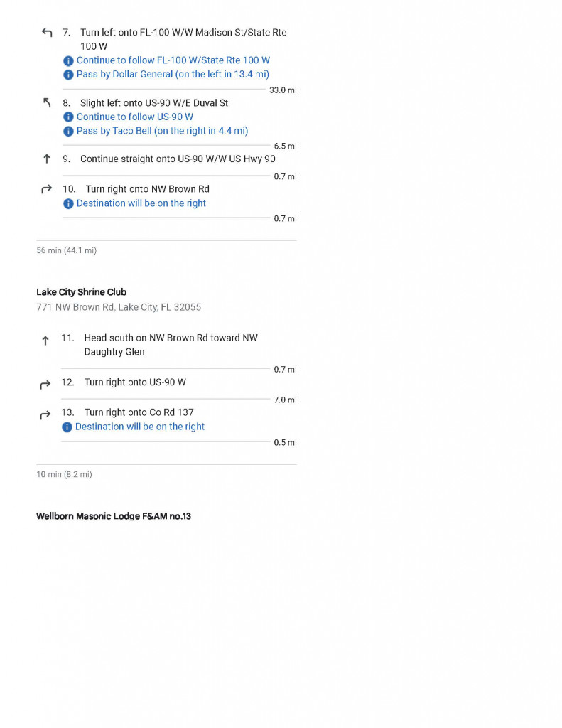This screenshot has height=728, width=562.
Task: Click the turn-right arrow icon for step 12
Action: pos(45,385)
